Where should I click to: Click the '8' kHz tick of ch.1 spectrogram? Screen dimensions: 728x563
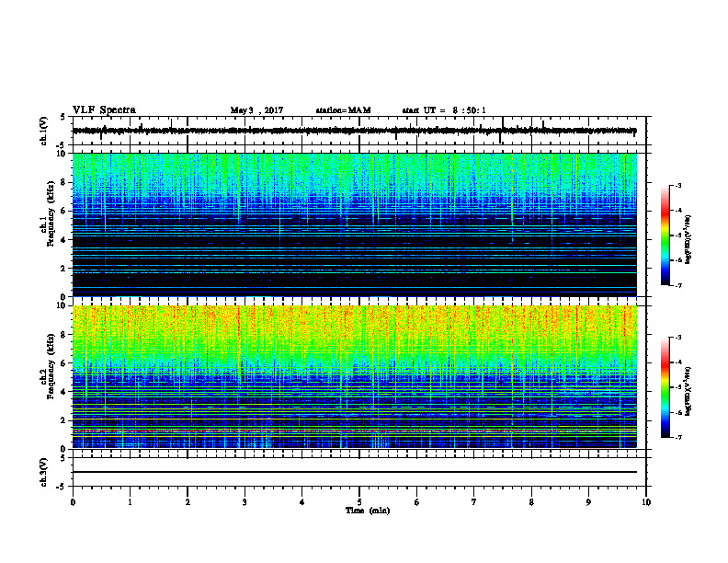pyautogui.click(x=63, y=182)
